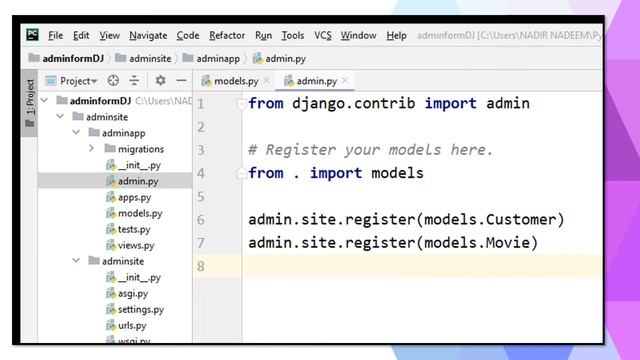Toggle the 1: Project side tool window

(30, 103)
